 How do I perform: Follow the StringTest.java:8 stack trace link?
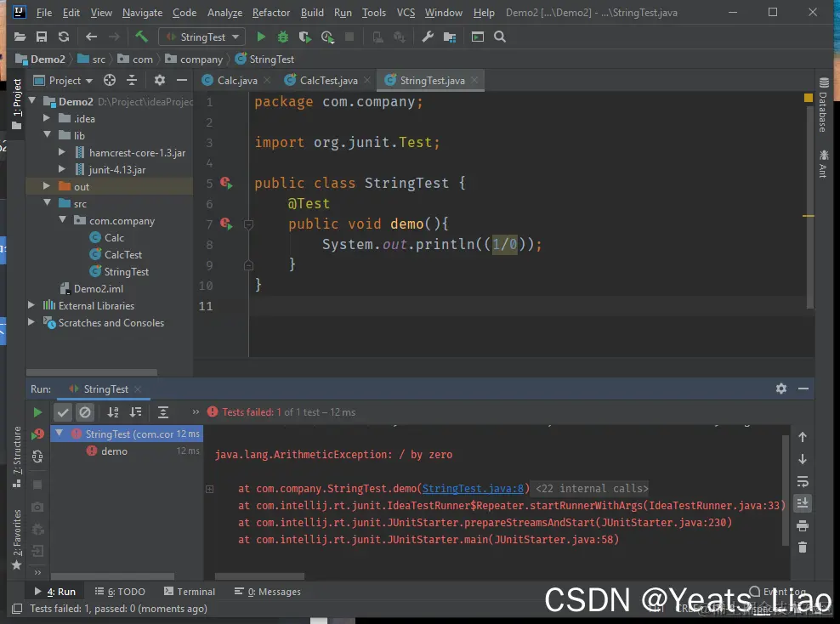[473, 489]
